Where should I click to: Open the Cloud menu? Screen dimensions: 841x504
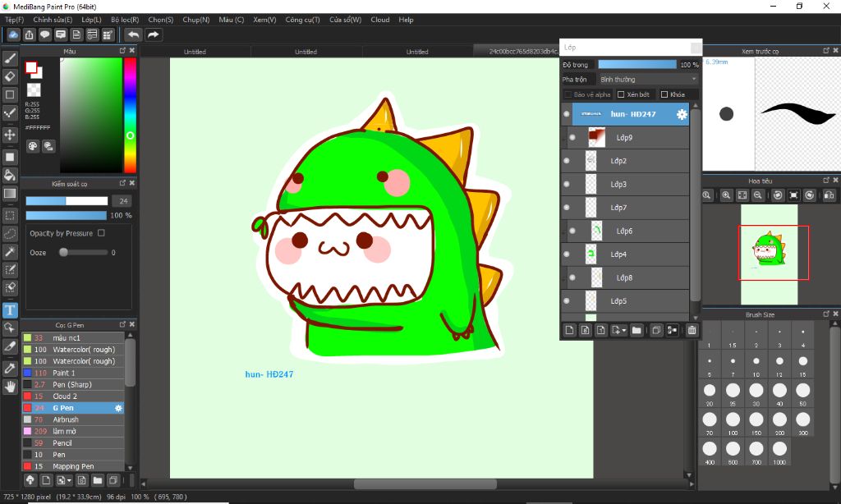(379, 20)
